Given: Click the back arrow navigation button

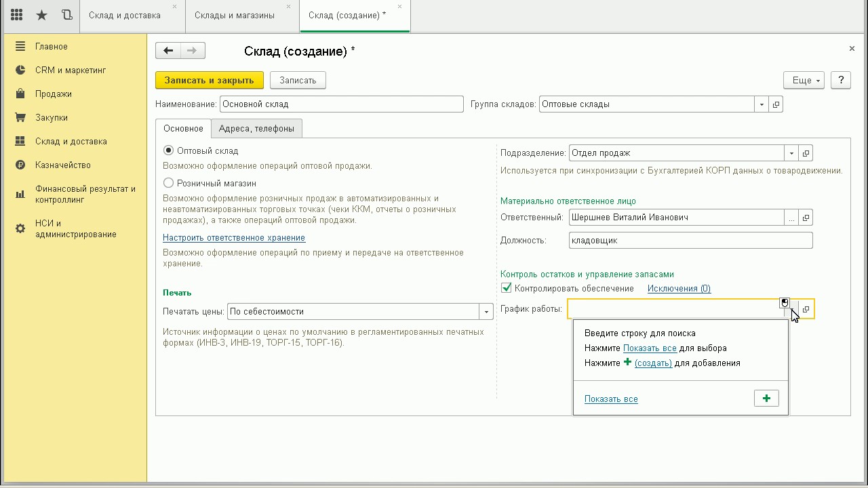Looking at the screenshot, I should pyautogui.click(x=168, y=50).
